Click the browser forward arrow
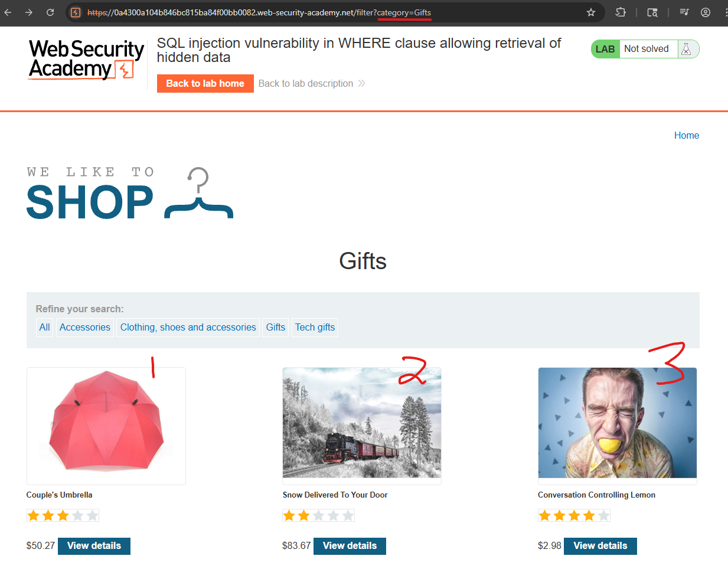Screen dimensions: 728x569 [29, 12]
